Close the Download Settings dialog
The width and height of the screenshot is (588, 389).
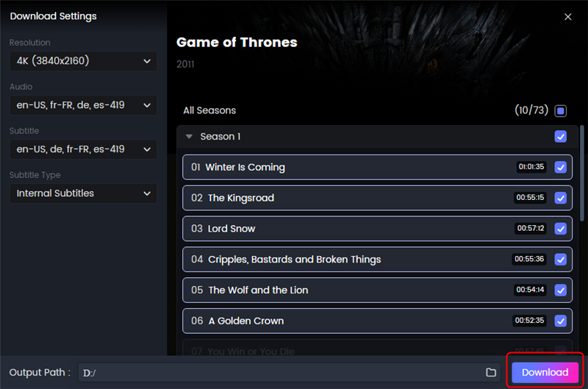(x=567, y=16)
